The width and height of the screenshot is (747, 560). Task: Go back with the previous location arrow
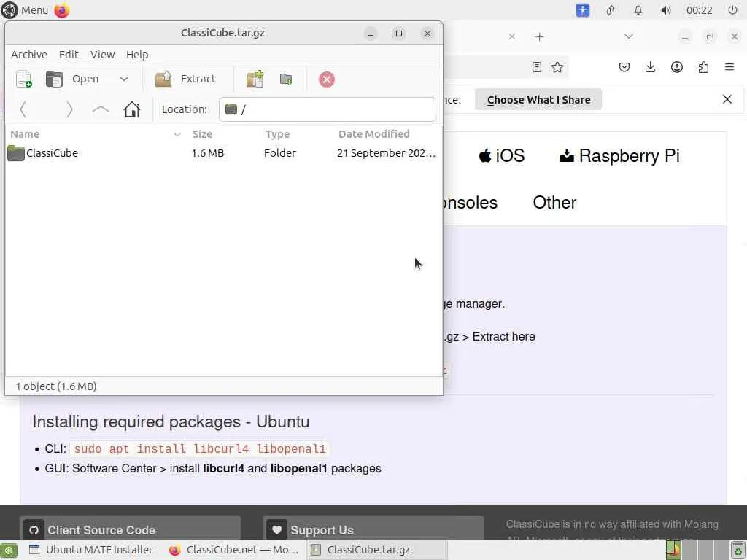point(23,109)
